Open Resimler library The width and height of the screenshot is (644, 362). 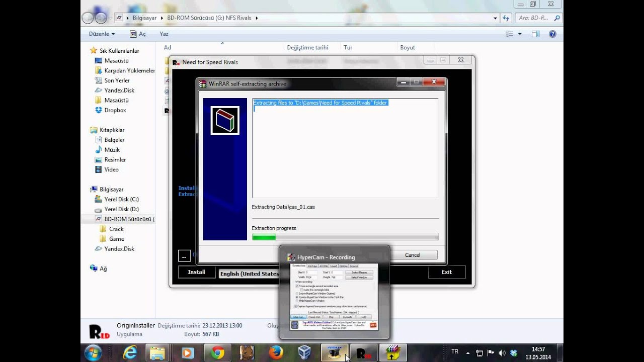click(x=115, y=159)
